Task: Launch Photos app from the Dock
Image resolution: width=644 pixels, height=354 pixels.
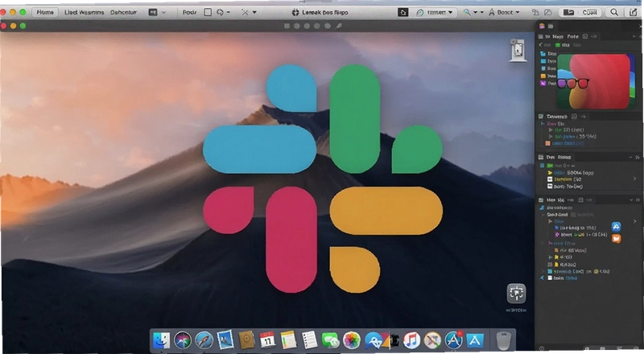Action: tap(352, 340)
